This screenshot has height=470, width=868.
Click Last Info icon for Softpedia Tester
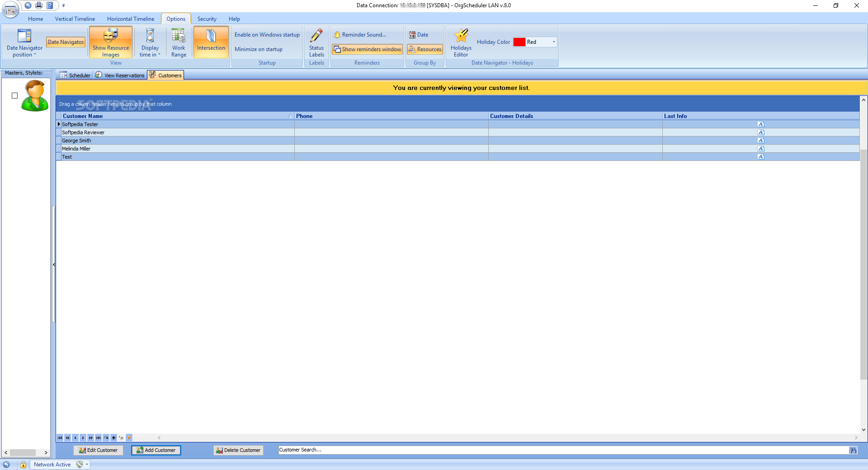(x=761, y=124)
